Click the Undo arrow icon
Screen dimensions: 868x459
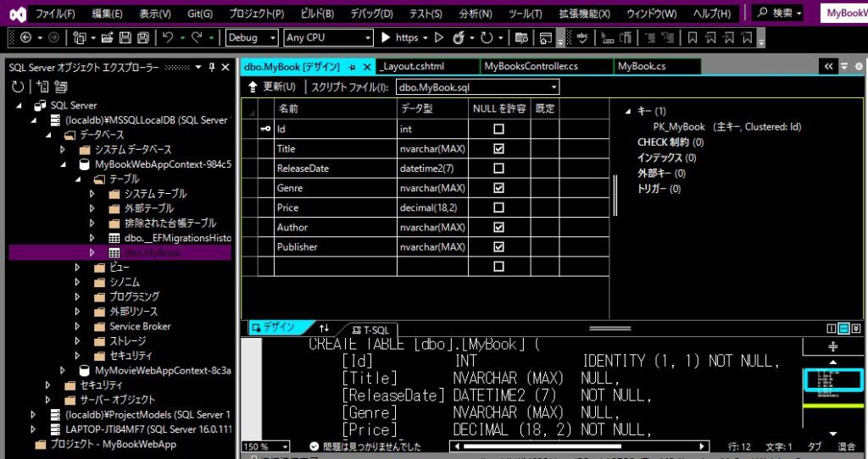168,38
